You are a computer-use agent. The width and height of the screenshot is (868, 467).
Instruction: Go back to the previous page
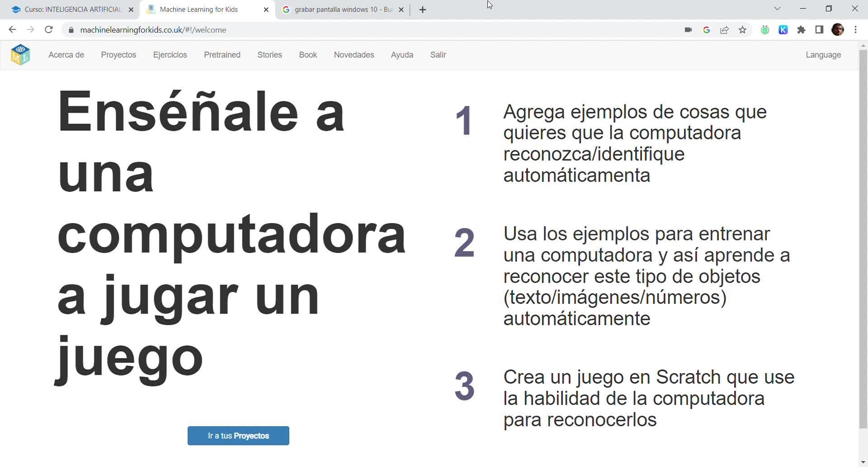(12, 30)
